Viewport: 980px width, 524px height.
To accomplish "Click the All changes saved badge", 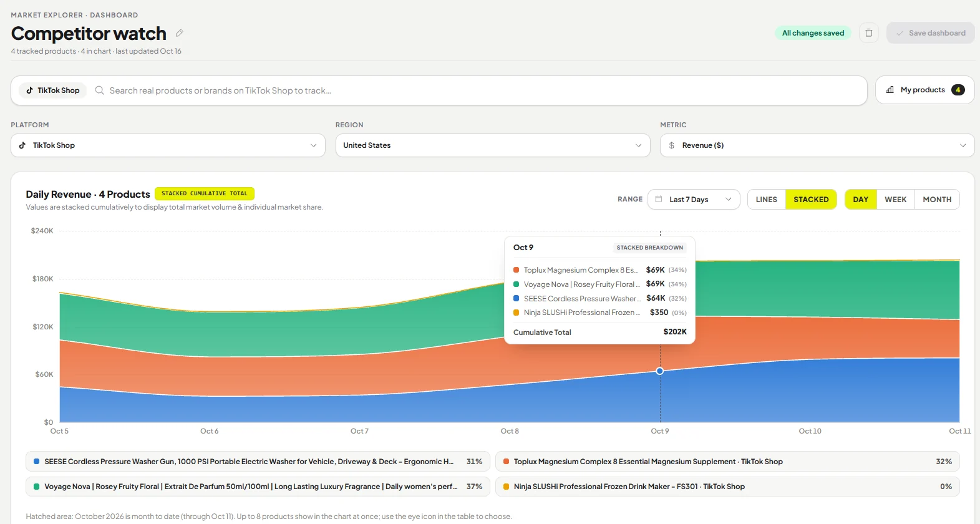I will (x=813, y=33).
